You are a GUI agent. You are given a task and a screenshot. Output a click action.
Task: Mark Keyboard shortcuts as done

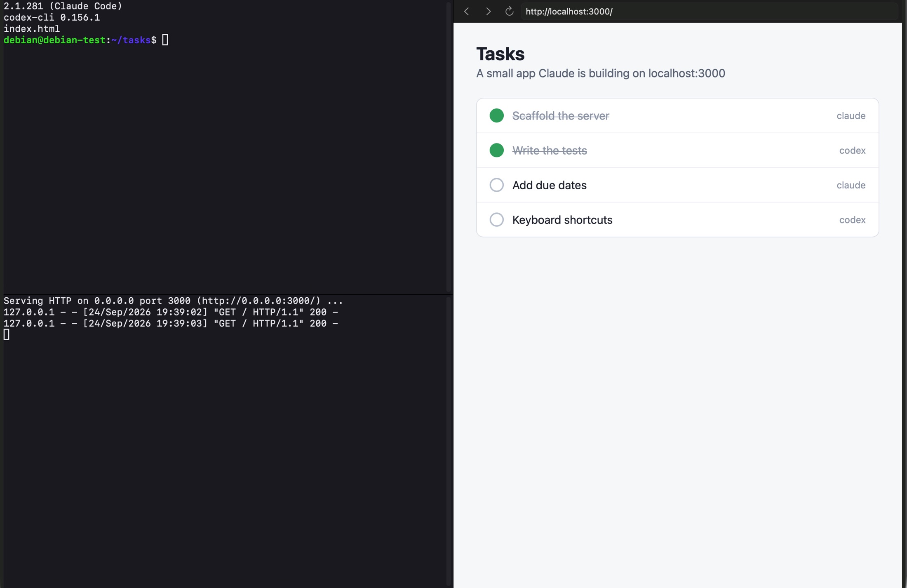click(x=496, y=219)
